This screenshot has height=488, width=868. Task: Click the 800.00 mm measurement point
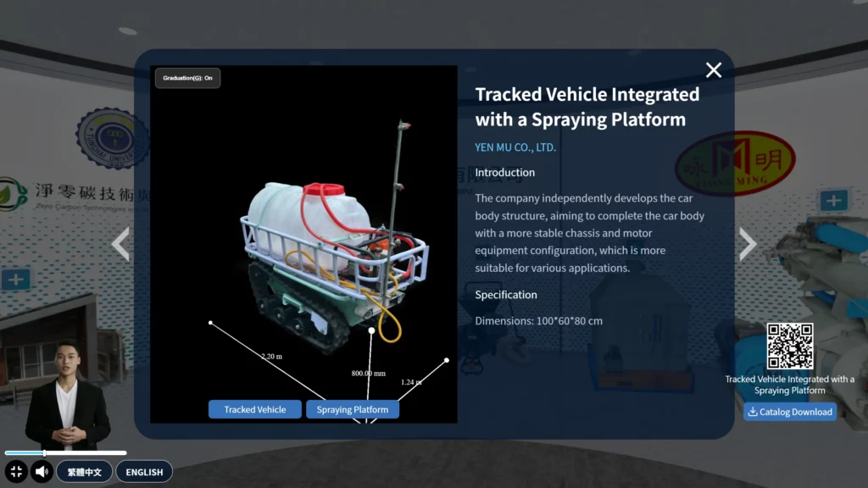[371, 330]
